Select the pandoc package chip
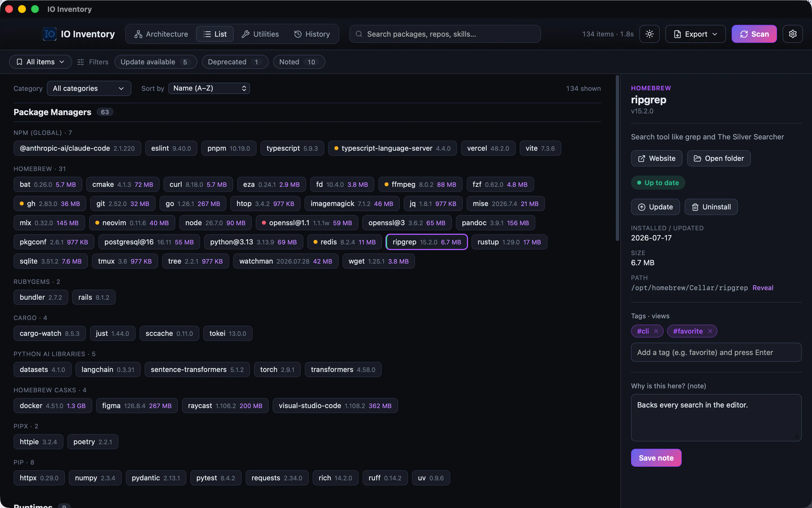Screen dimensions: 812x508 495,223
